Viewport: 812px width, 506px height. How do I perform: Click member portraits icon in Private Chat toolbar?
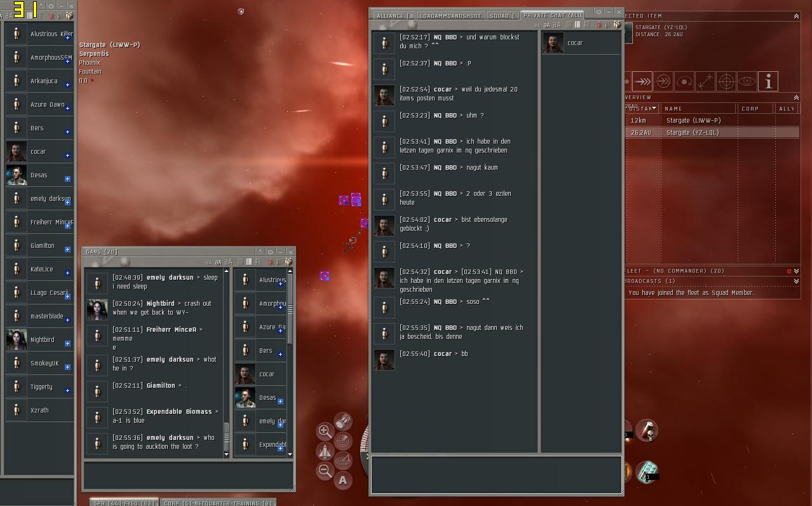tap(617, 25)
